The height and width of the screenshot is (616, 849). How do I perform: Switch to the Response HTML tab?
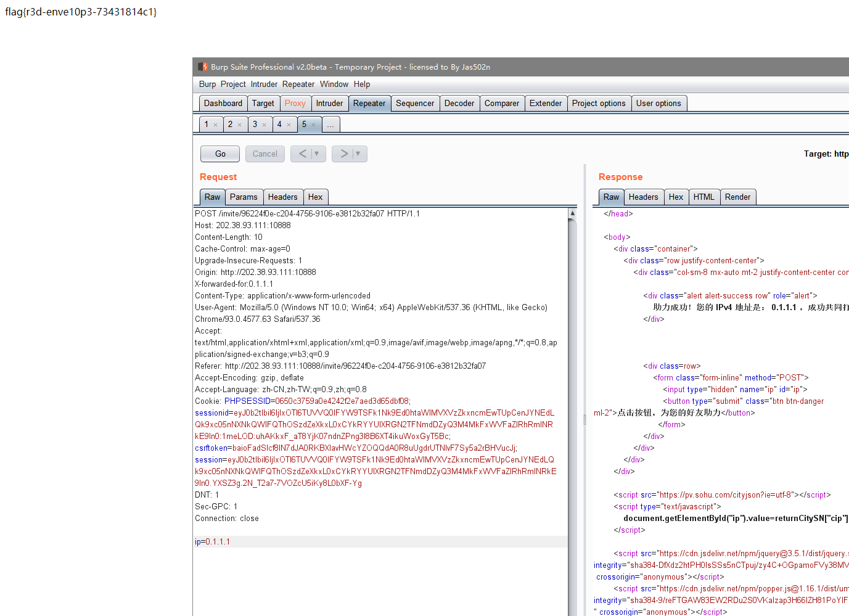point(704,197)
